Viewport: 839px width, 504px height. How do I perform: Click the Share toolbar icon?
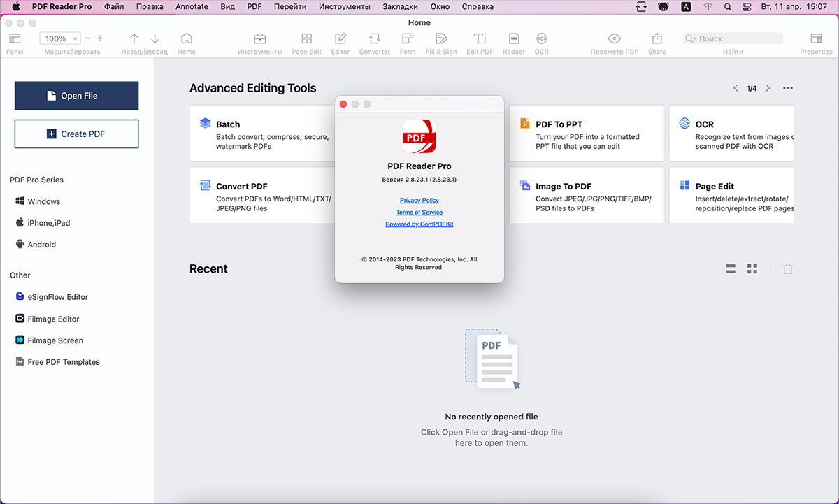coord(657,38)
